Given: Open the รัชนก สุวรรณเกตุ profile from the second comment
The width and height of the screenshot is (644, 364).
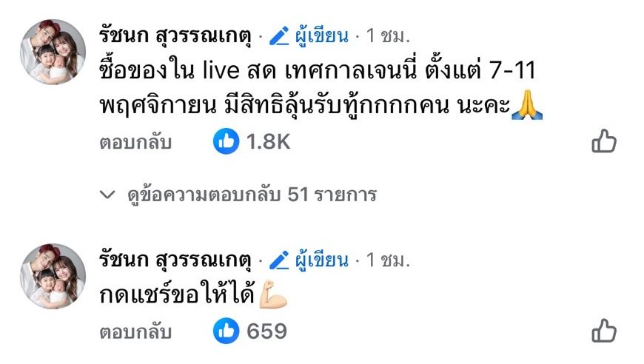Looking at the screenshot, I should tap(175, 260).
